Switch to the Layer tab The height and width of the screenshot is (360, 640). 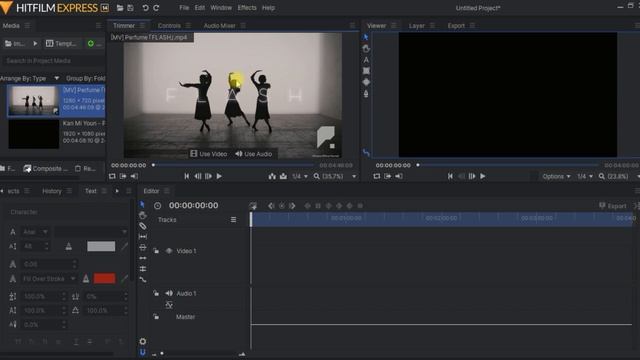click(417, 26)
